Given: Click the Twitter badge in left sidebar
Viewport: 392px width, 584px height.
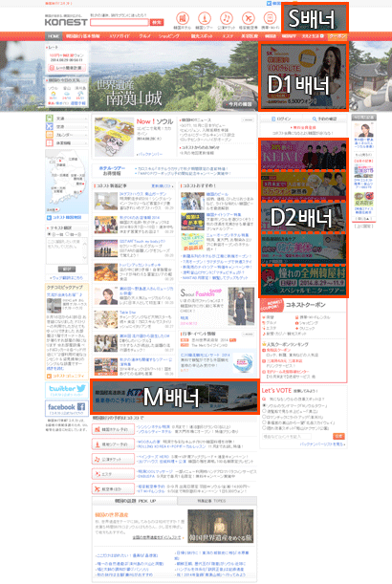Looking at the screenshot, I should tap(67, 390).
